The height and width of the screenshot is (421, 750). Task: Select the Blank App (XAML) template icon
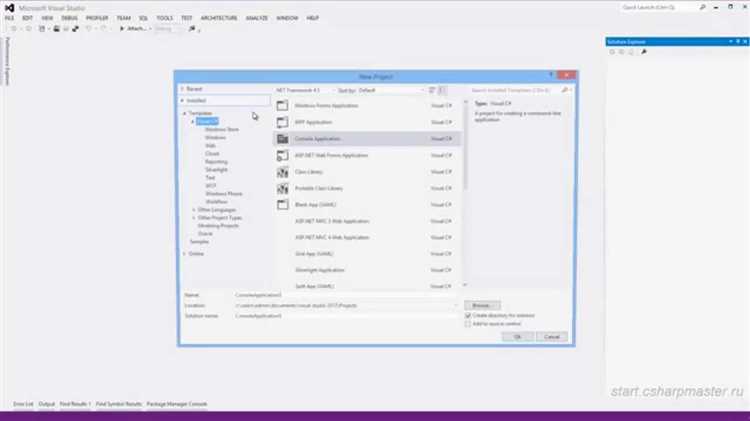click(x=283, y=205)
